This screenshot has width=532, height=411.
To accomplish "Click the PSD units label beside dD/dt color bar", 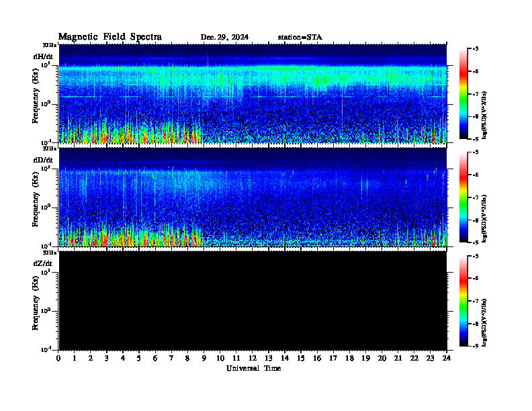I will coord(485,218).
